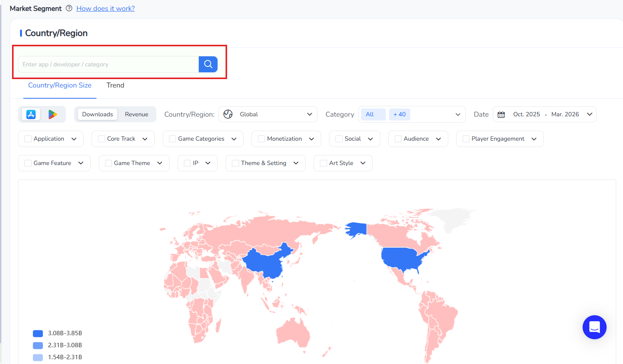
Task: Click the search magnifier icon
Action: [x=208, y=64]
